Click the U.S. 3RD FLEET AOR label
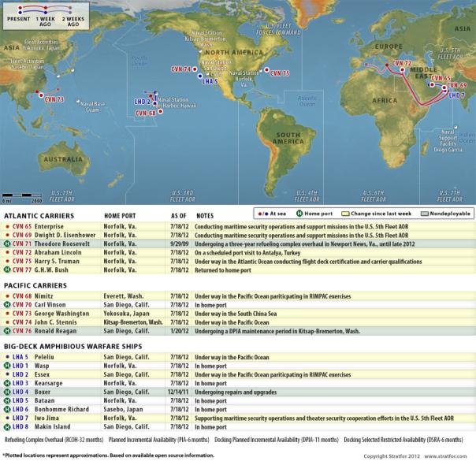Screen dimensions: 476x461 click(x=183, y=196)
